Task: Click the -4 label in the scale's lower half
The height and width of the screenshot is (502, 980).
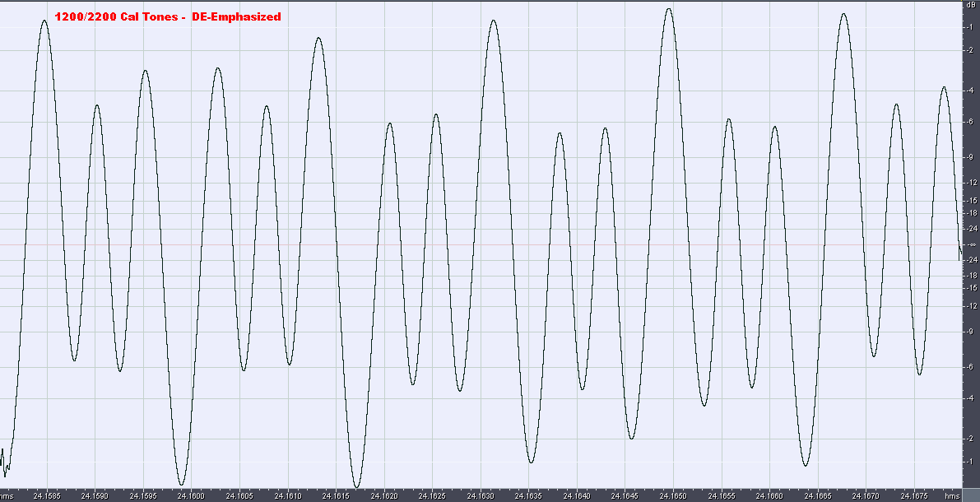Action: tap(973, 398)
